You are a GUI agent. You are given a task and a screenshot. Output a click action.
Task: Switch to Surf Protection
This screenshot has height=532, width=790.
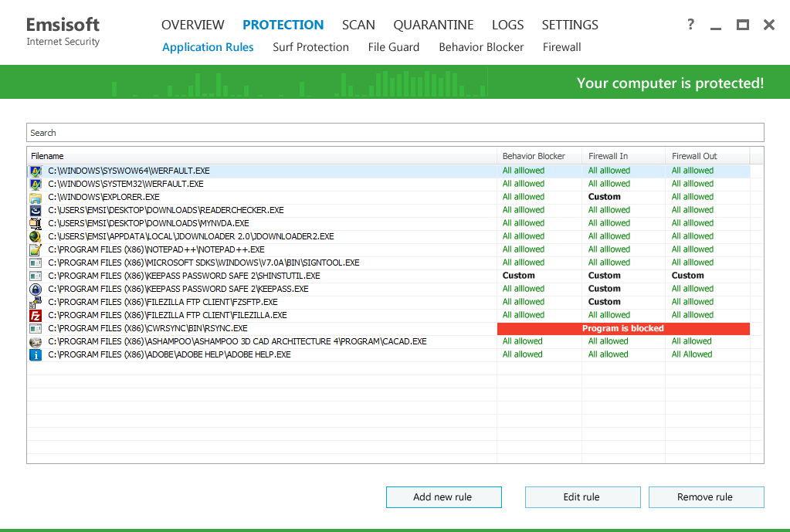click(310, 47)
